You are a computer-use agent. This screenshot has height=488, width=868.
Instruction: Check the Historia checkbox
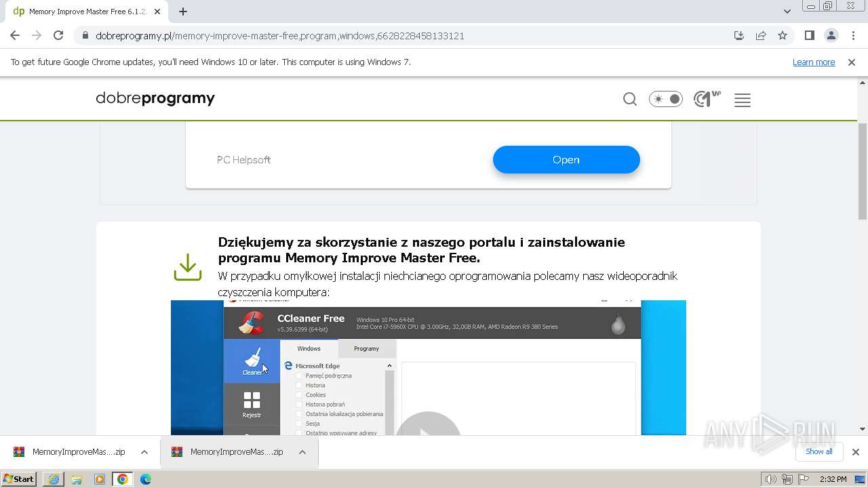pos(299,385)
